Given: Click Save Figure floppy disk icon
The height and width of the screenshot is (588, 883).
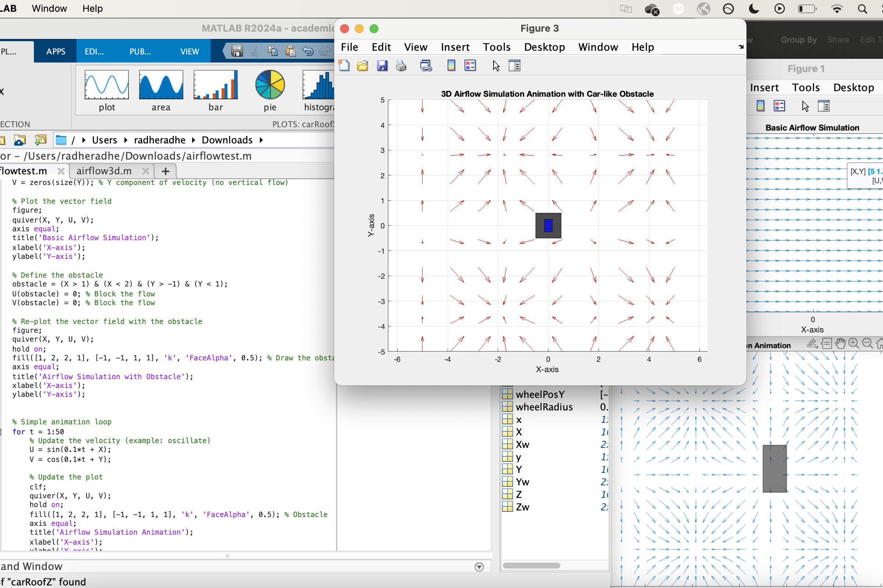Looking at the screenshot, I should 382,66.
